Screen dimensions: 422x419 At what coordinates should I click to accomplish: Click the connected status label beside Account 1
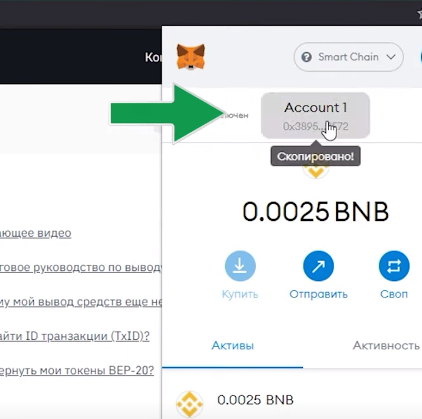coord(236,115)
